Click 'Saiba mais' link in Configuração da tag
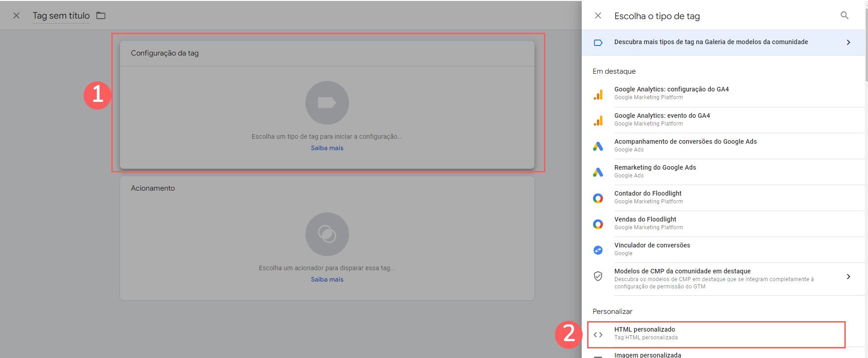This screenshot has height=358, width=868. (327, 148)
